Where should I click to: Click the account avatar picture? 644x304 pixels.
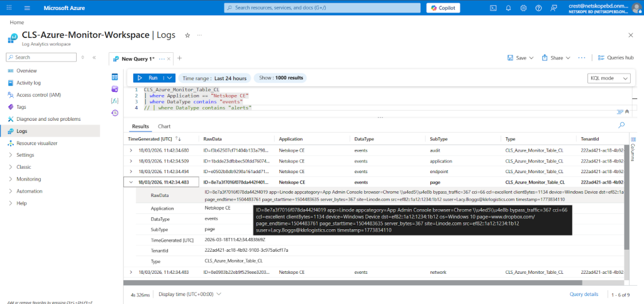pos(636,8)
